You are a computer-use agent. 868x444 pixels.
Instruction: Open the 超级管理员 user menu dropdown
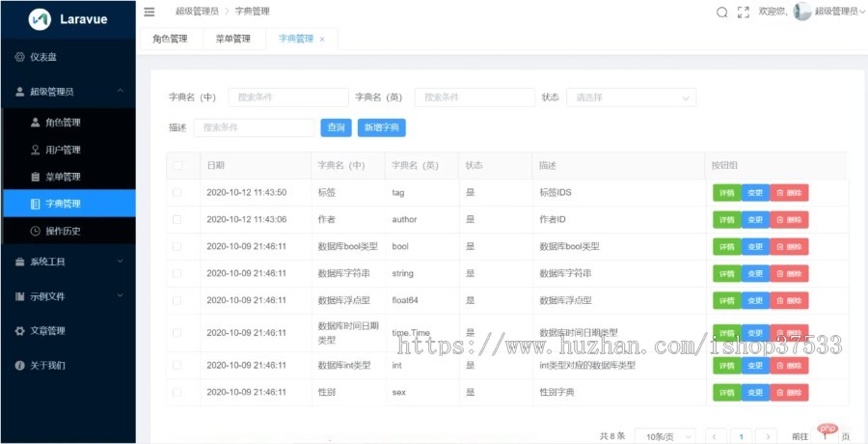click(x=839, y=11)
